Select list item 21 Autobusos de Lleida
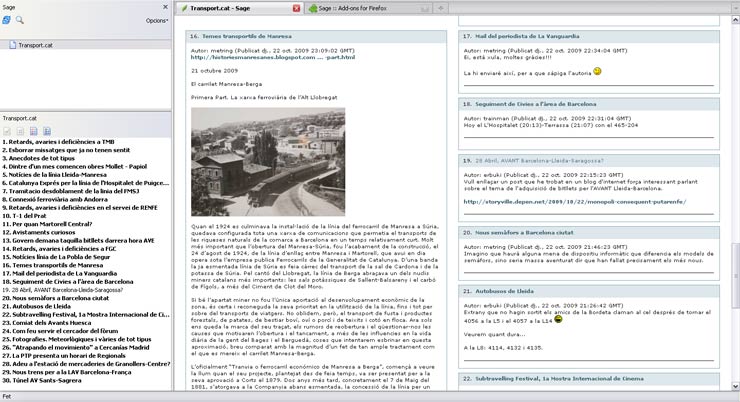This screenshot has height=402, width=740. 36,306
